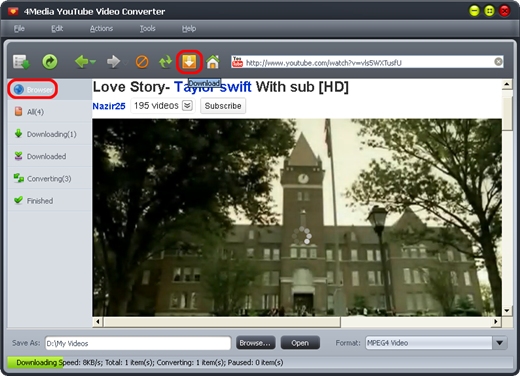Viewport: 520px width, 376px height.
Task: Click the YouTube logo in address bar
Action: coord(237,62)
